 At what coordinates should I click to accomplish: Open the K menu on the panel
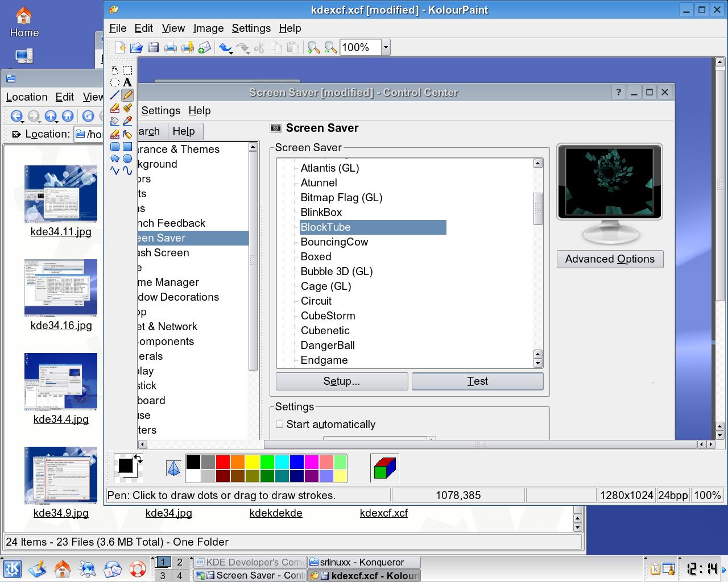pos(13,568)
